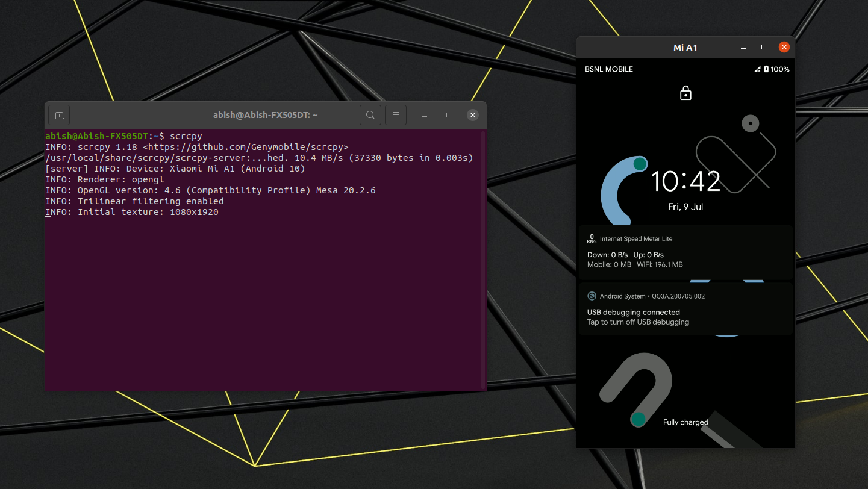The height and width of the screenshot is (489, 868).
Task: Click the scrcpy-server path line in terminal
Action: [259, 158]
